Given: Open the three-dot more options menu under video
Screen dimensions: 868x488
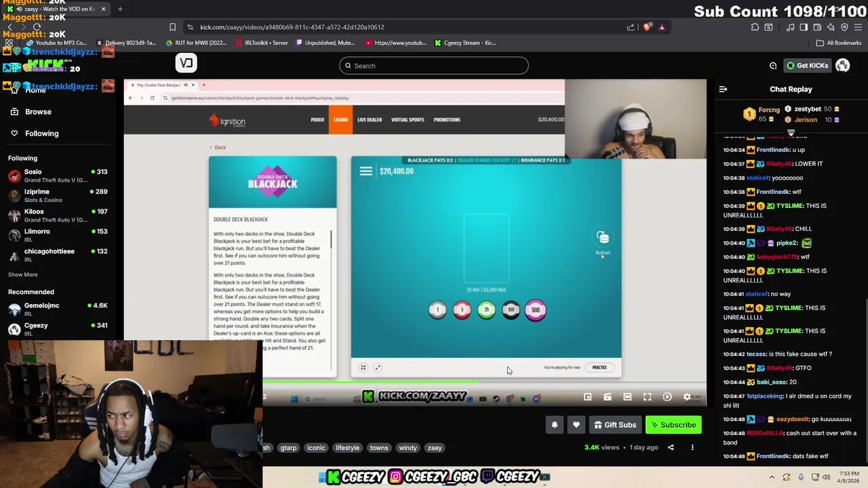Looking at the screenshot, I should pyautogui.click(x=692, y=447).
